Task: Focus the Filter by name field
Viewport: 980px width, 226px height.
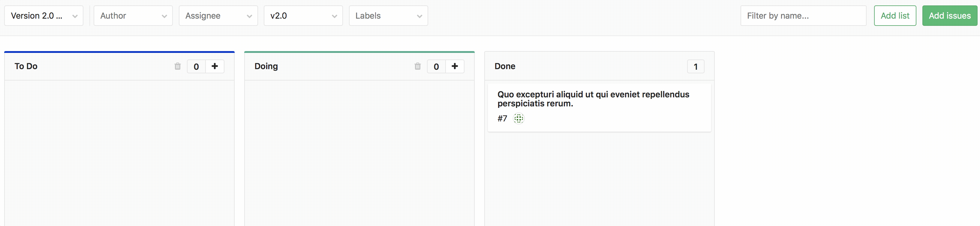Action: tap(803, 16)
